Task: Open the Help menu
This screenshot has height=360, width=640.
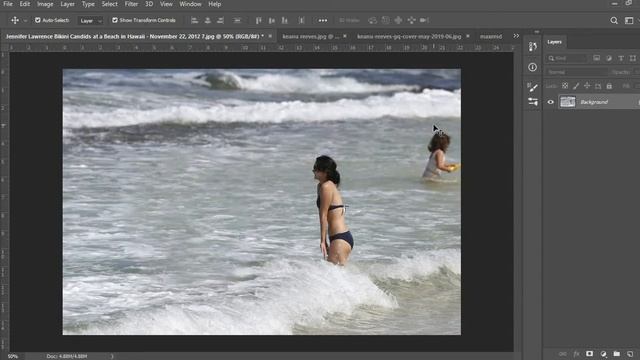Action: point(215,4)
